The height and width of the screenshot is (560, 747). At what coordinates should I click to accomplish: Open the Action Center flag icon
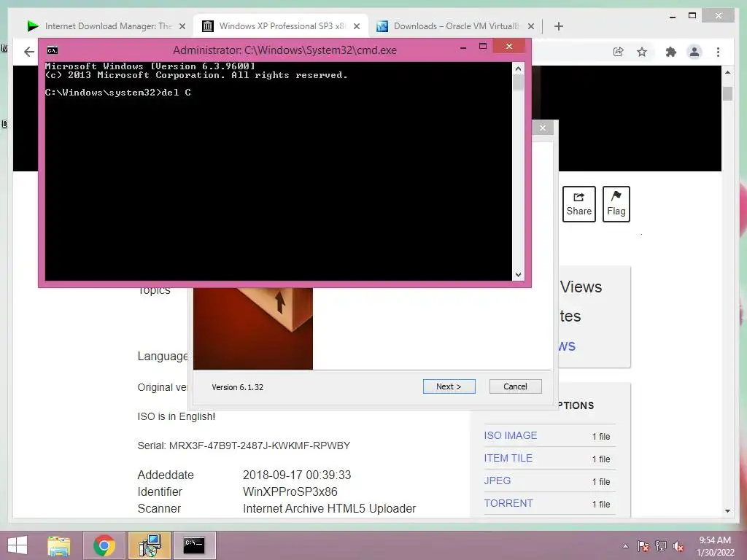click(643, 546)
